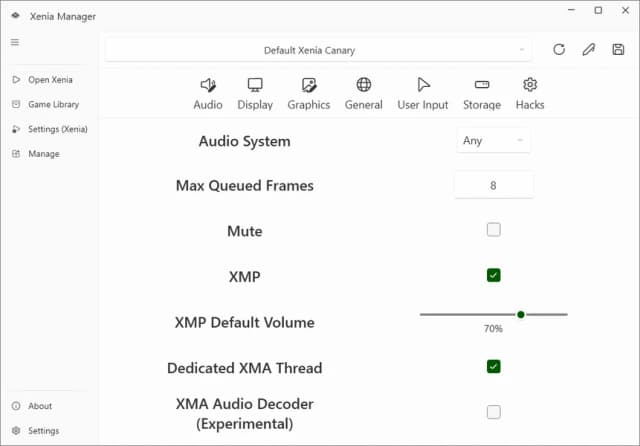Viewport: 640px width, 446px height.
Task: Select the Display monitor icon
Action: [x=255, y=85]
